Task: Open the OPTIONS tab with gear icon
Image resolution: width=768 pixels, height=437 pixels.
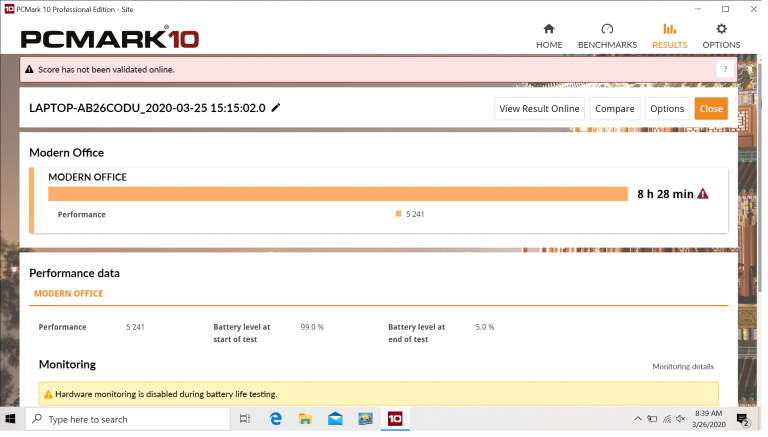Action: (x=721, y=36)
